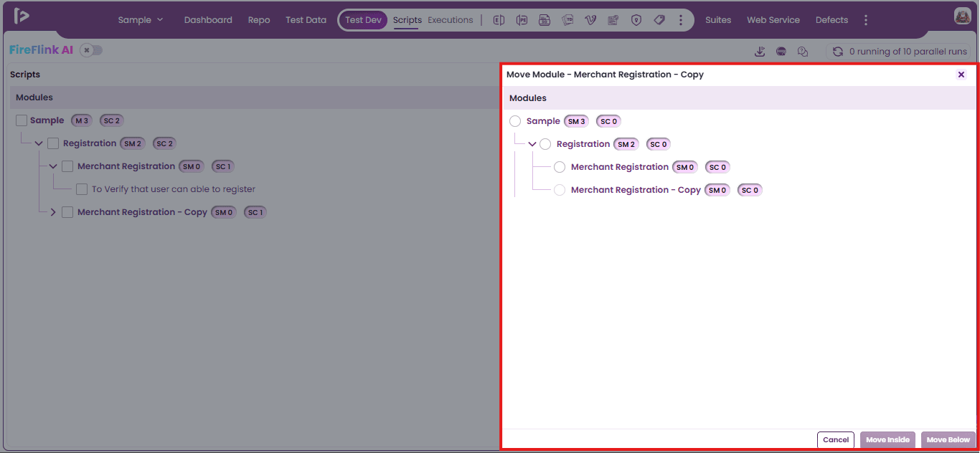Click 'SM 2' badge beside Registration in Move panel

(626, 144)
